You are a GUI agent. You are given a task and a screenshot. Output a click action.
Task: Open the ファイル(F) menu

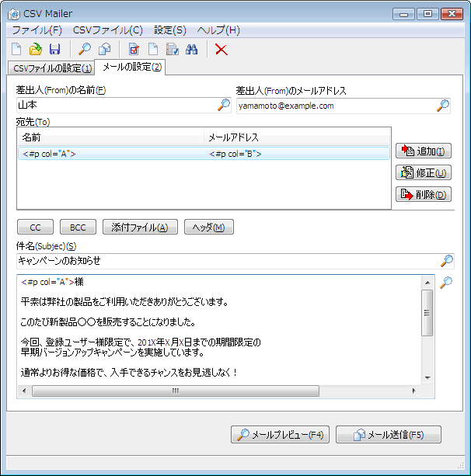click(37, 30)
